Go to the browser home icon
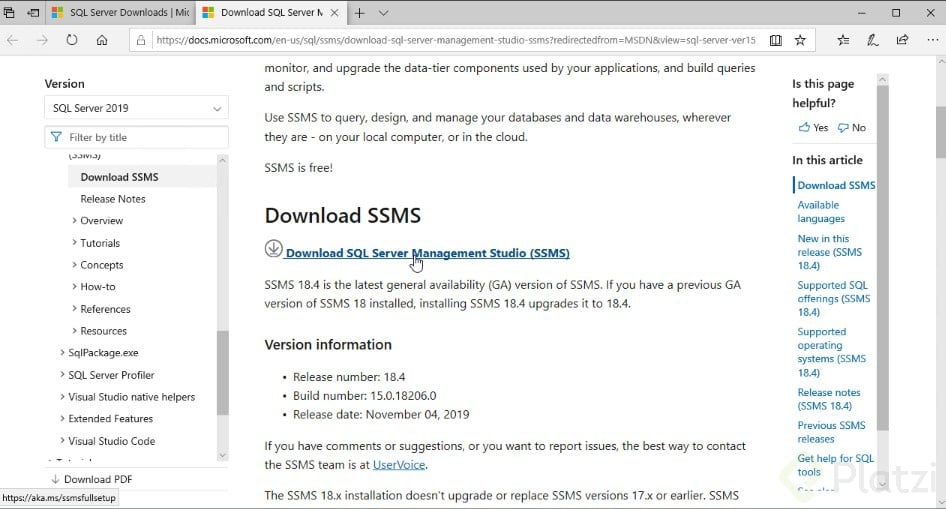This screenshot has width=946, height=509. click(x=102, y=40)
